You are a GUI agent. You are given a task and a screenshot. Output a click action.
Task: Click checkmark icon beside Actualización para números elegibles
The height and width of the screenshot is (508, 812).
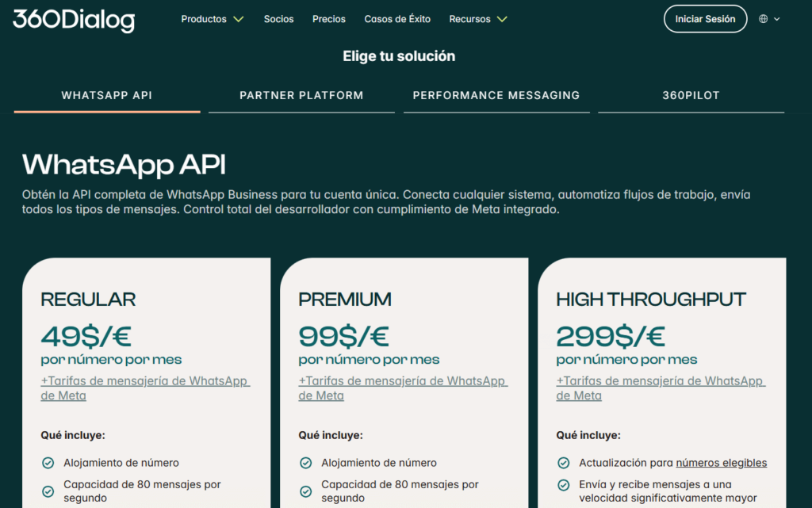[563, 463]
